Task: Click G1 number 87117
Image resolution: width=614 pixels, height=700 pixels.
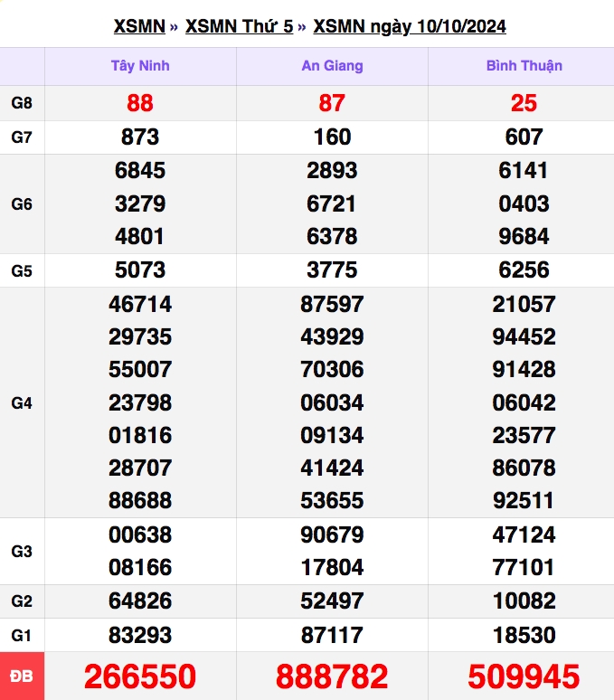Action: point(332,635)
